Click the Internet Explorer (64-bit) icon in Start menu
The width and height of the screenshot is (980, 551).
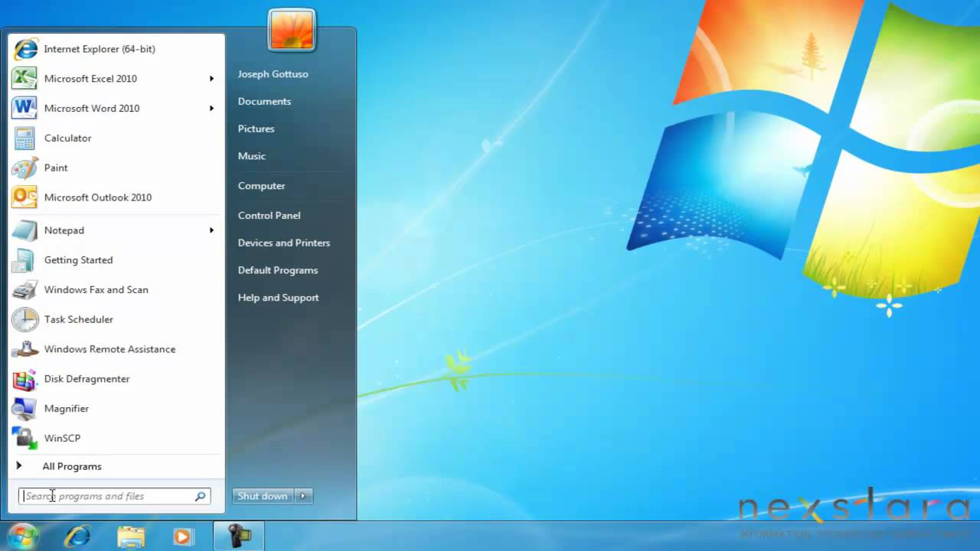(24, 49)
